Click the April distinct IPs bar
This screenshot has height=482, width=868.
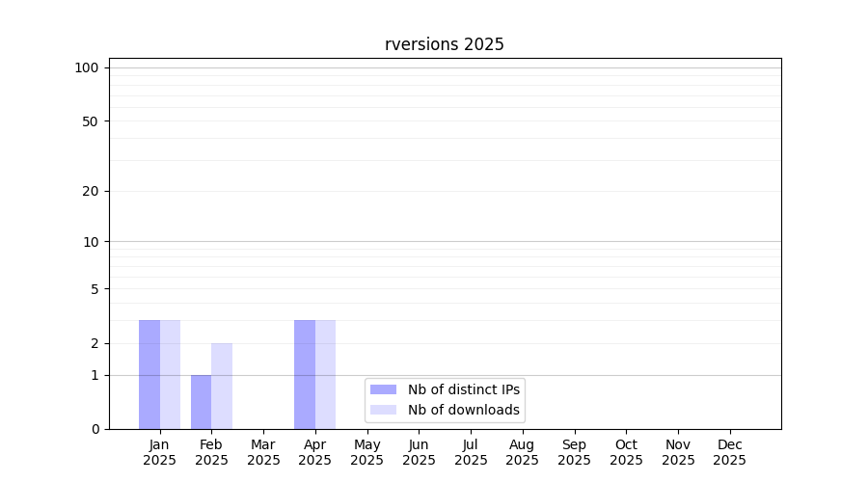tap(305, 374)
